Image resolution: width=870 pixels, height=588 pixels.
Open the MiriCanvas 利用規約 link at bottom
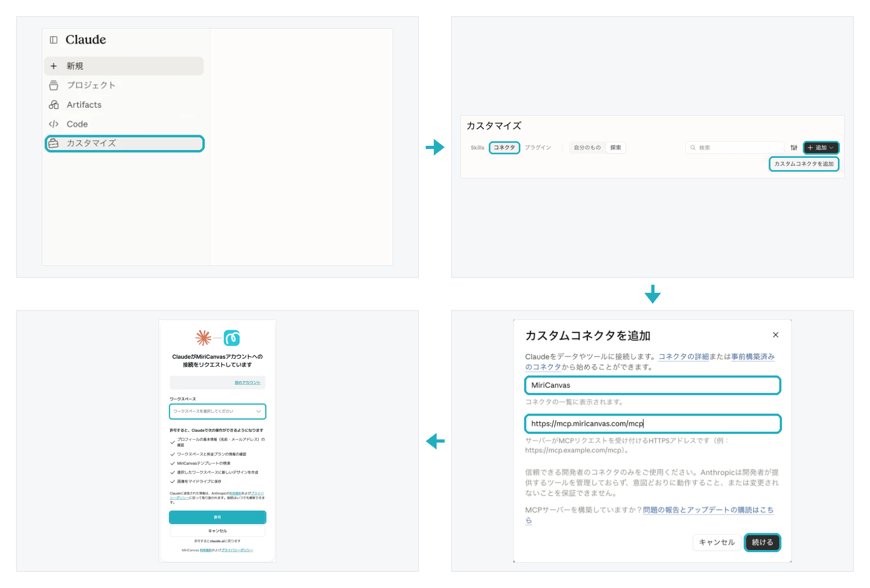click(206, 550)
